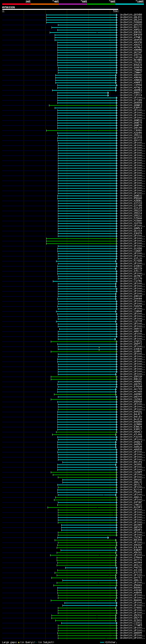The width and height of the screenshot is (146, 644).
Task: Click label UniRef100_Q5MIQ9
Action: (x=131, y=376)
